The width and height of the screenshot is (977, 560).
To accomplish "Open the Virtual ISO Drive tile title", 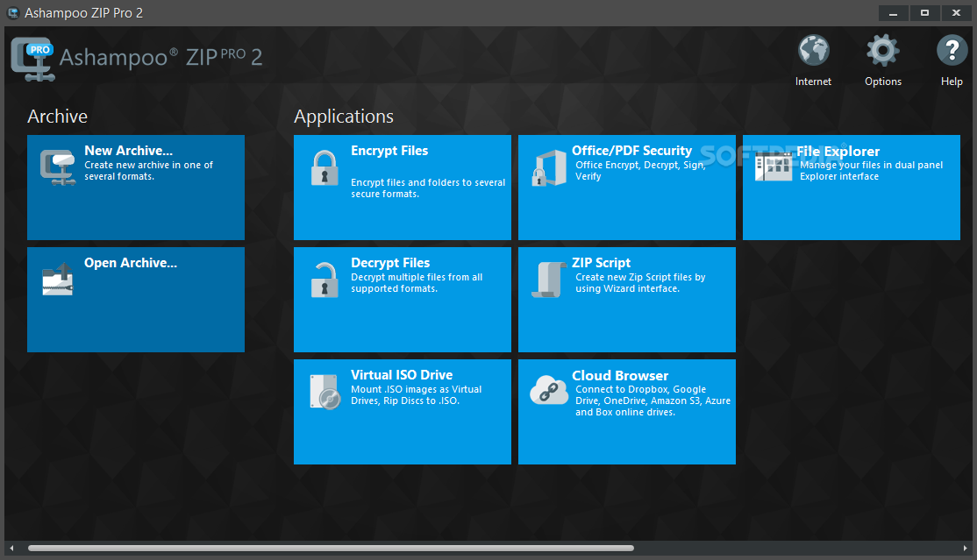I will tap(402, 375).
